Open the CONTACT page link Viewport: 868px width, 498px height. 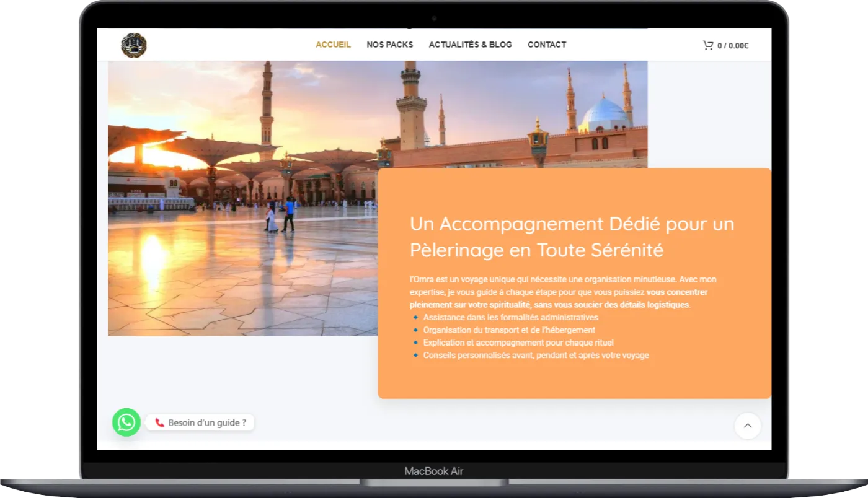pyautogui.click(x=546, y=45)
